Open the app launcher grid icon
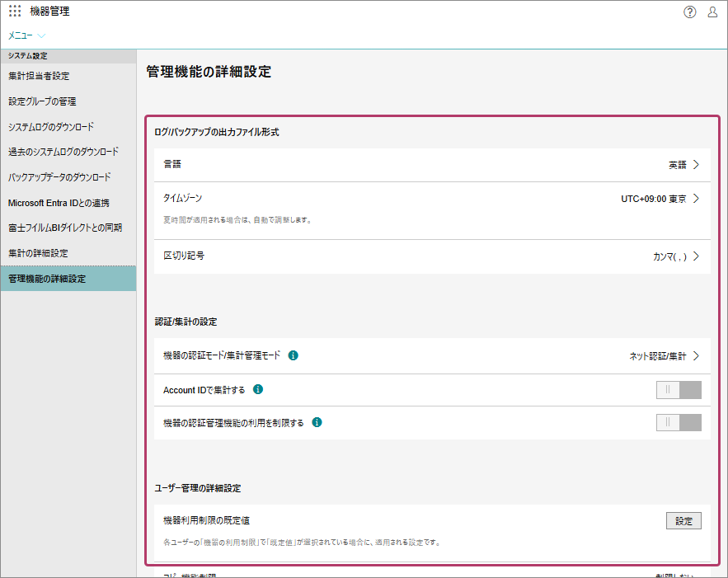The image size is (728, 578). pyautogui.click(x=15, y=12)
